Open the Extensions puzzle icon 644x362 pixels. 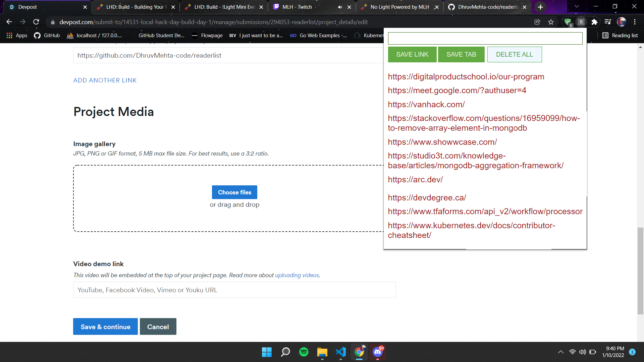pos(594,22)
